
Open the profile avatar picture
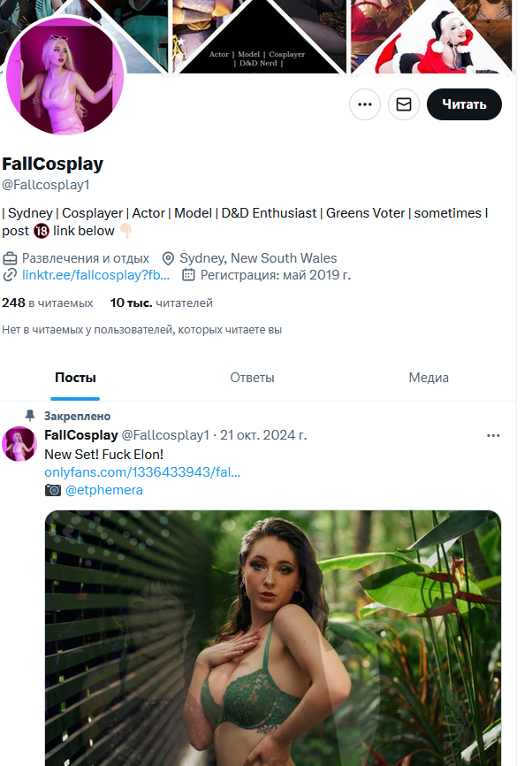[x=65, y=77]
